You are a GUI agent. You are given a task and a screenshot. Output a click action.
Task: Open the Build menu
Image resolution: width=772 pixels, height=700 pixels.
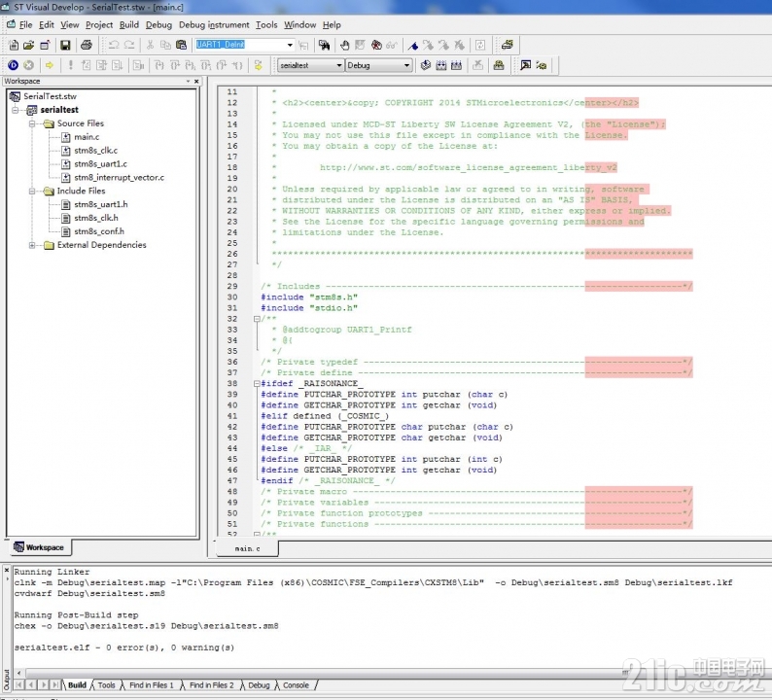tap(129, 24)
